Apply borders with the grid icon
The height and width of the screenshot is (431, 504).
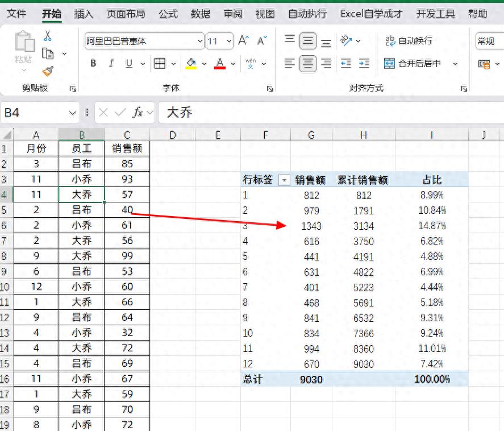point(160,64)
